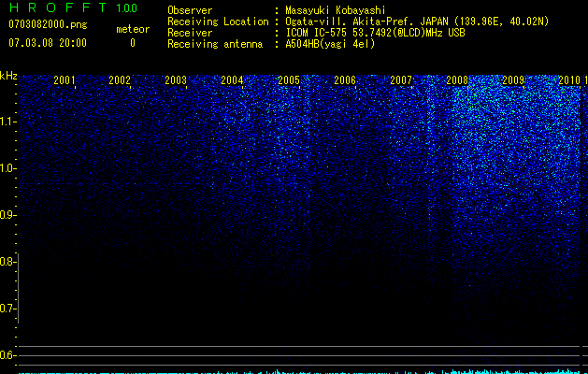Select the filename 0703082000.png
The image size is (588, 374).
48,24
